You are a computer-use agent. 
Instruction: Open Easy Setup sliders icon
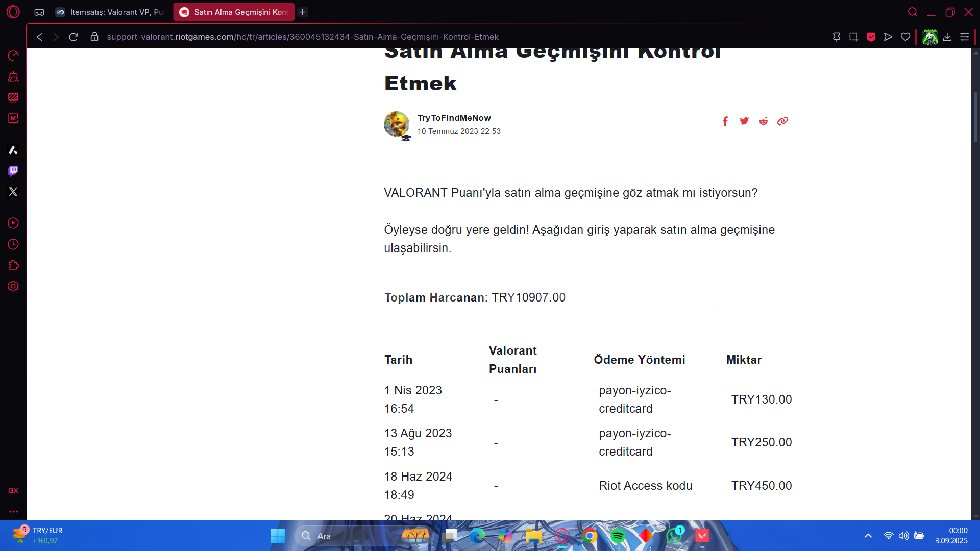click(x=964, y=37)
